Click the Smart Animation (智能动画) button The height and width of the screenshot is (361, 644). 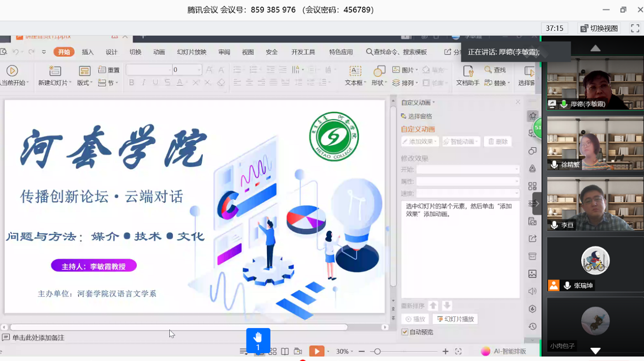(x=461, y=141)
